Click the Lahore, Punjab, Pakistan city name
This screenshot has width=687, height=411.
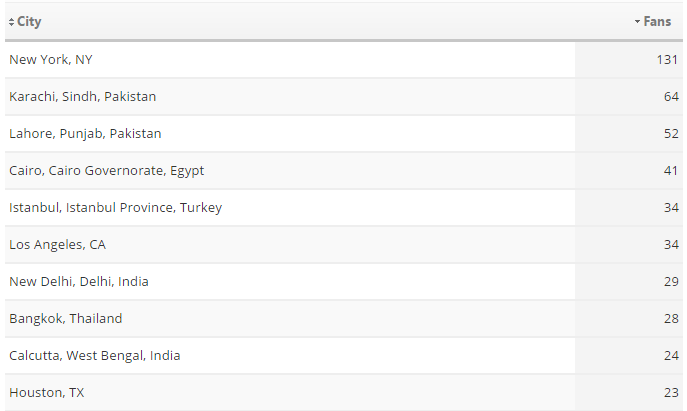click(85, 134)
